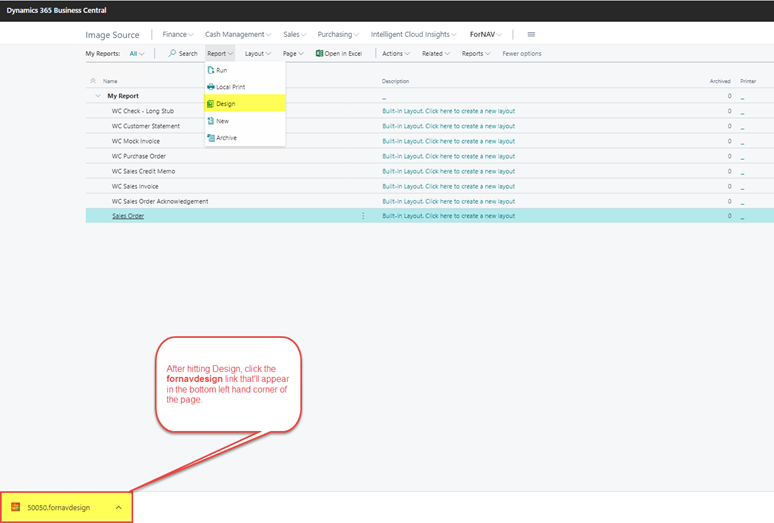The height and width of the screenshot is (523, 774).
Task: Click the Search magnifier icon
Action: (x=172, y=53)
